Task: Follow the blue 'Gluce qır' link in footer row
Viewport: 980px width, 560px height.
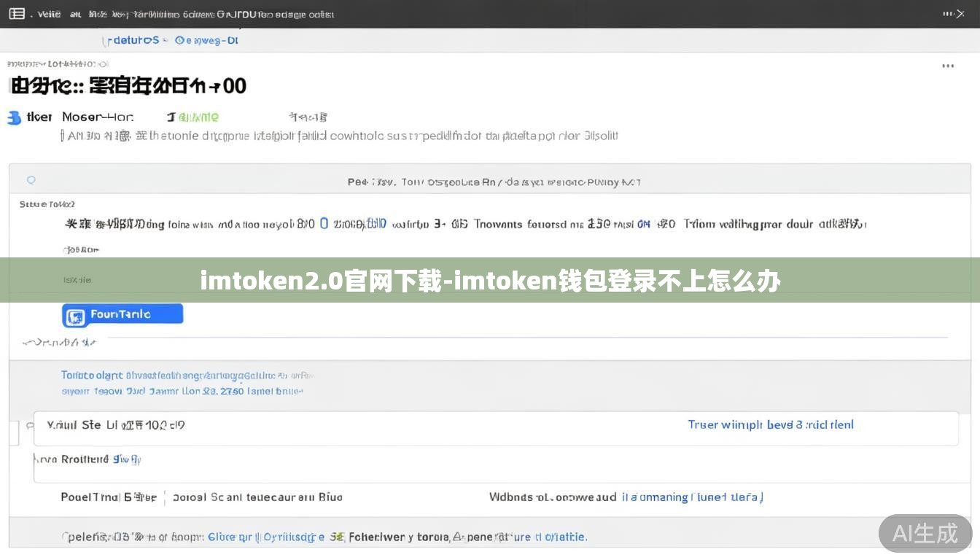Action: pos(230,537)
